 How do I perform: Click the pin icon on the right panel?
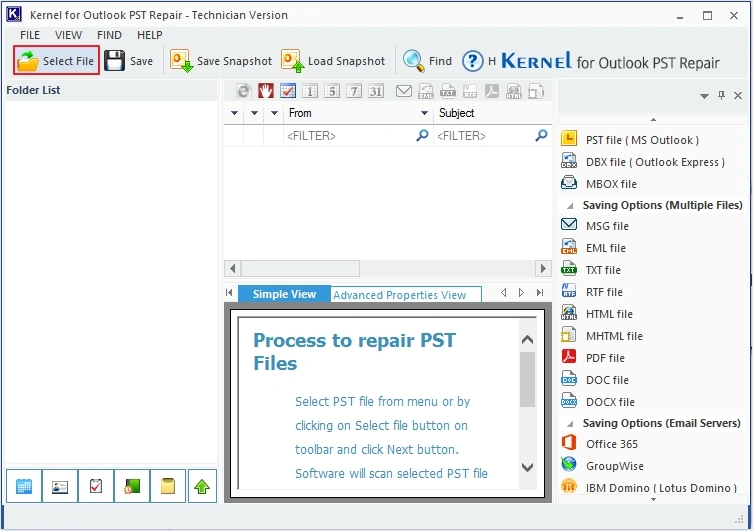(721, 95)
